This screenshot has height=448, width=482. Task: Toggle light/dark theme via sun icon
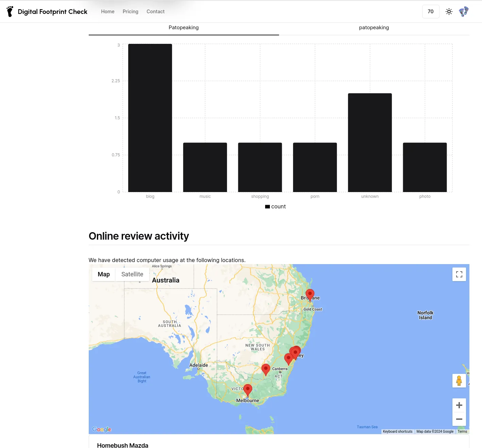point(449,11)
